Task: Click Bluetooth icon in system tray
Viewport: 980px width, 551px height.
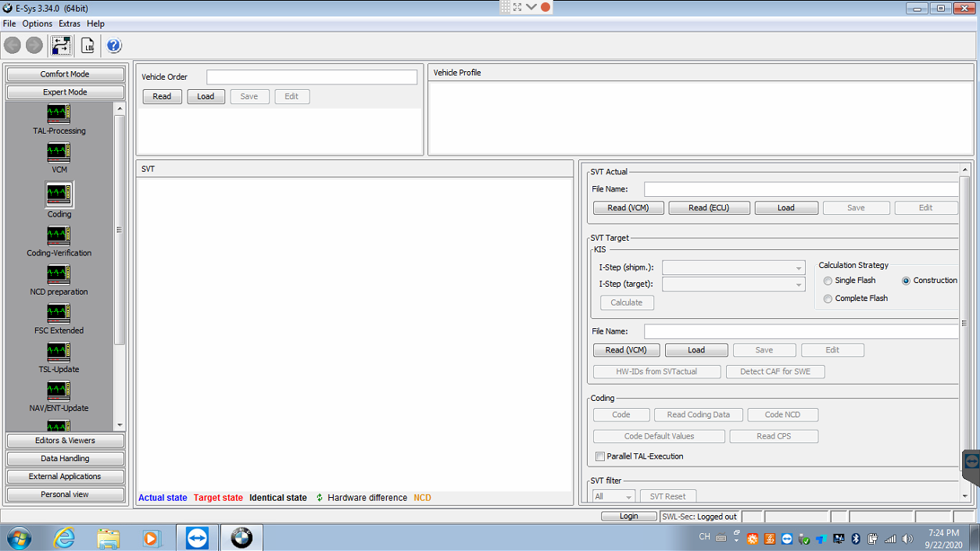Action: (856, 538)
